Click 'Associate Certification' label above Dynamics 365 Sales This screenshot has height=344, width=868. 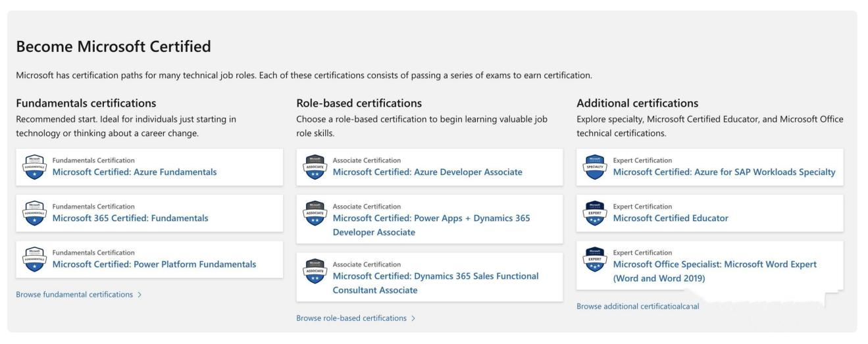(x=367, y=264)
